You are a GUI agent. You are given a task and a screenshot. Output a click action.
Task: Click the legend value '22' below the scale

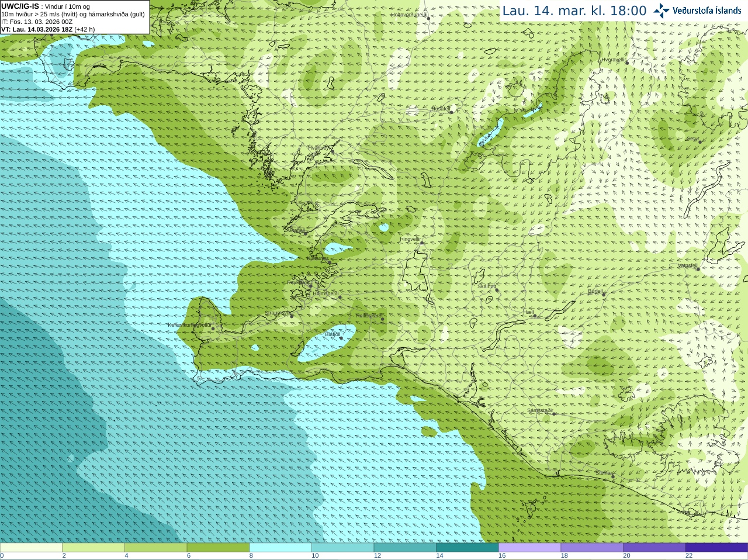pos(689,556)
